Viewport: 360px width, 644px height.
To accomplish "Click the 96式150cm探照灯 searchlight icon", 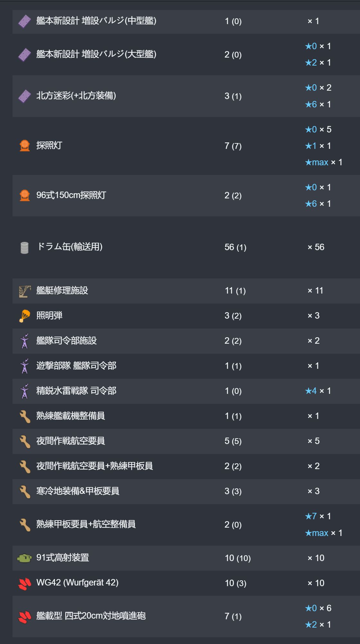I will (x=24, y=195).
